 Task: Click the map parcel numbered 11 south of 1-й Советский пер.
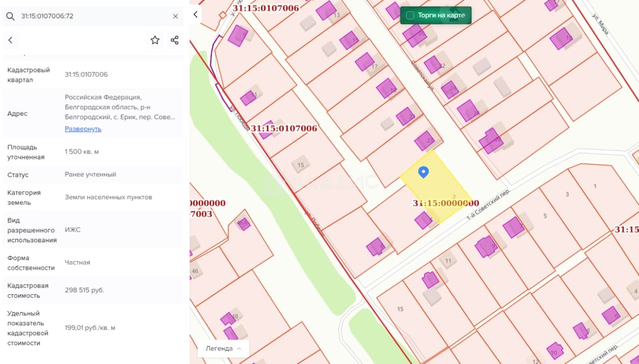coord(448,261)
